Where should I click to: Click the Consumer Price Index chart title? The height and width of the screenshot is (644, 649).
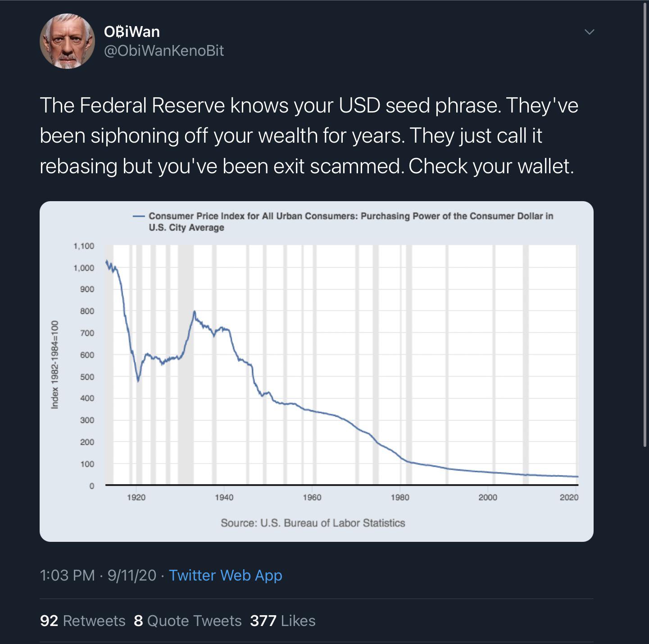(351, 221)
